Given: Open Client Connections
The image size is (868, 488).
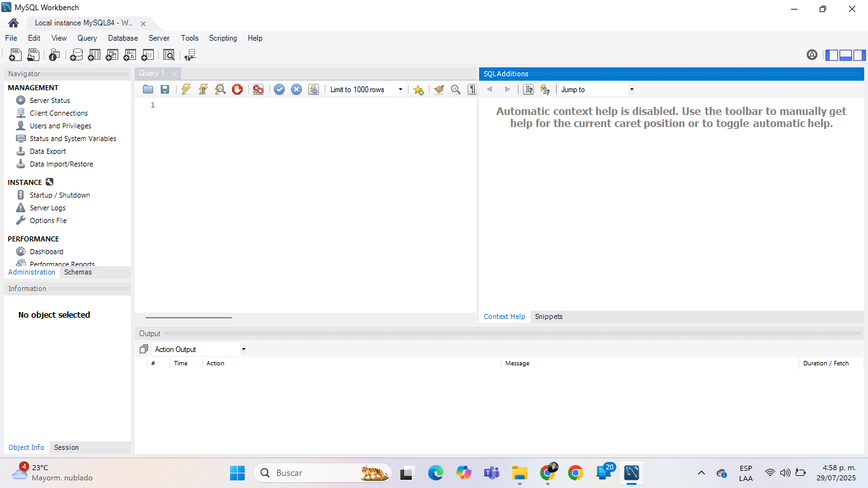Looking at the screenshot, I should 58,113.
